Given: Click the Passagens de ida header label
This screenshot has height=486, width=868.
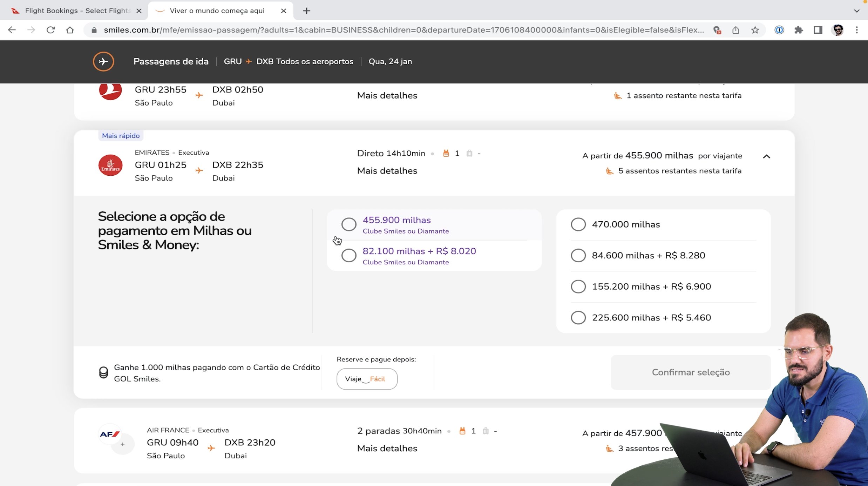Looking at the screenshot, I should click(171, 61).
